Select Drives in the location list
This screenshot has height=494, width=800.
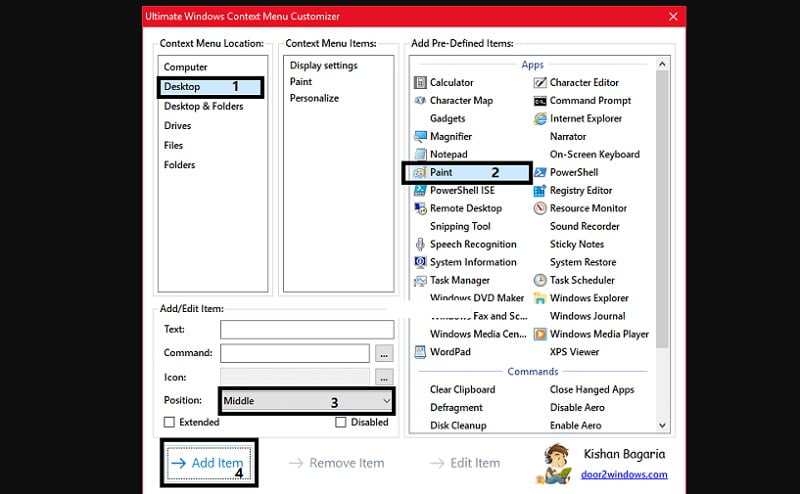pyautogui.click(x=178, y=126)
